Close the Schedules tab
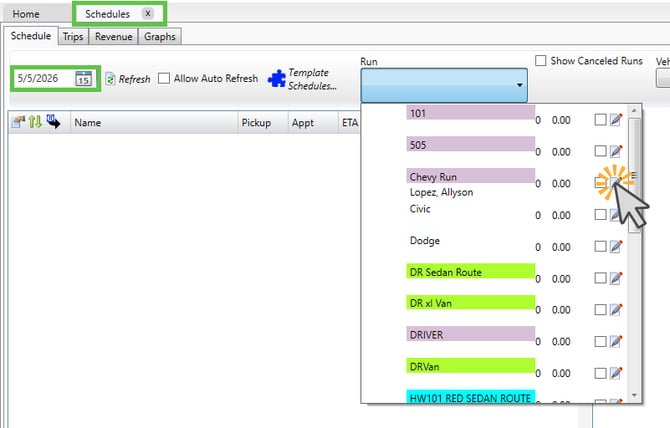670x428 pixels. [148, 13]
